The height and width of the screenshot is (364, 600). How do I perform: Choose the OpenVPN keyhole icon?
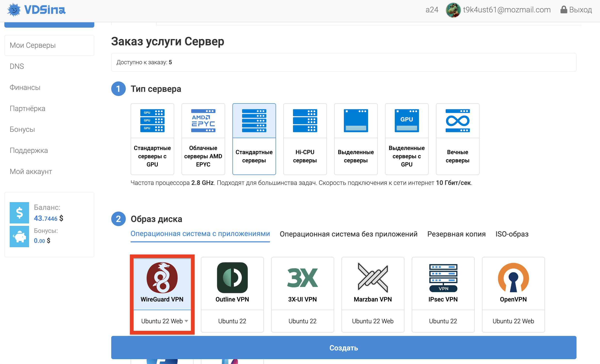pos(513,277)
